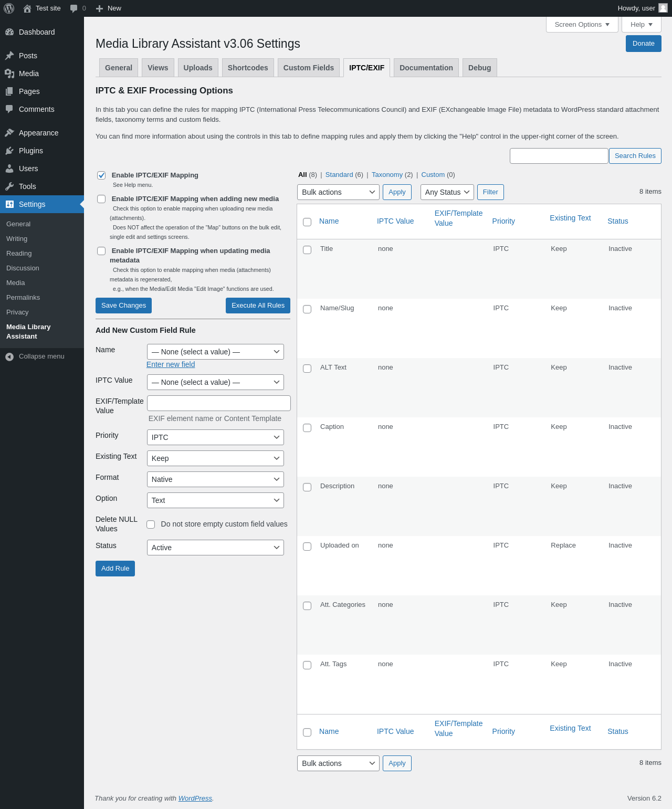Open the top Bulk actions dropdown
Screen dimensions: 672x809
(x=338, y=192)
